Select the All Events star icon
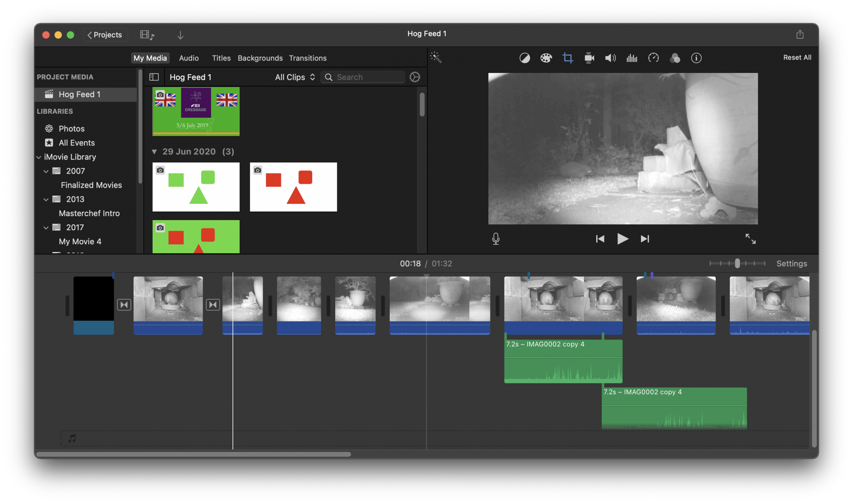 pos(49,142)
